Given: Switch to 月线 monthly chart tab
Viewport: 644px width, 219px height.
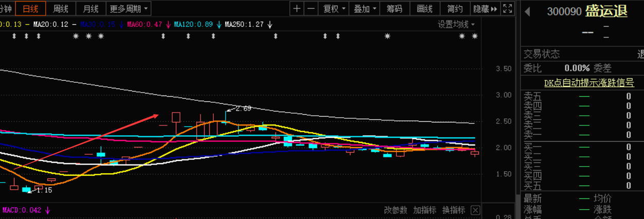Looking at the screenshot, I should [x=90, y=9].
